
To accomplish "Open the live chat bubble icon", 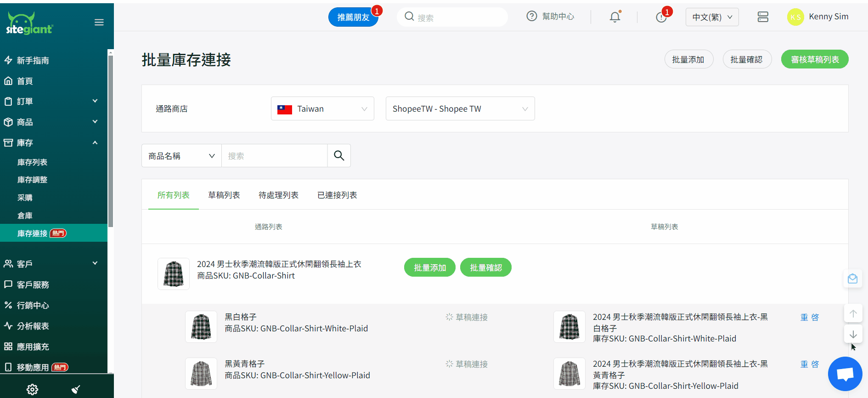I will [845, 374].
